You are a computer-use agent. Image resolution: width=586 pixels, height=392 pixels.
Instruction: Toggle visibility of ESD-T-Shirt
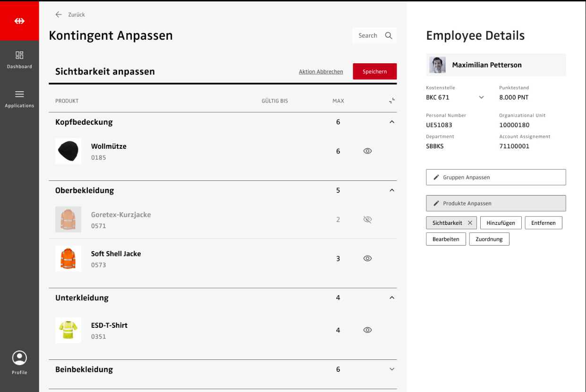367,330
